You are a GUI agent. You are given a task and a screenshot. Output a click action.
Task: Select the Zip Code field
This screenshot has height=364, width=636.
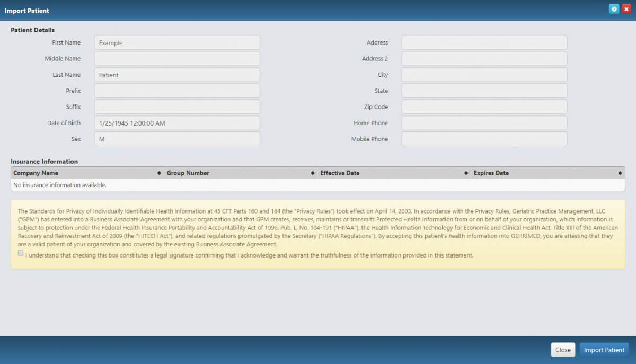tap(484, 107)
